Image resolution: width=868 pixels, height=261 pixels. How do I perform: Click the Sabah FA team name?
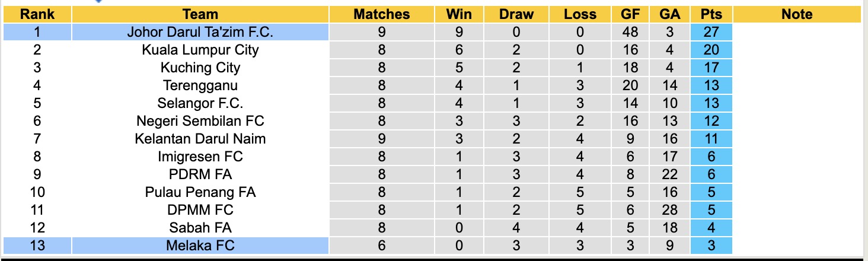coord(200,228)
